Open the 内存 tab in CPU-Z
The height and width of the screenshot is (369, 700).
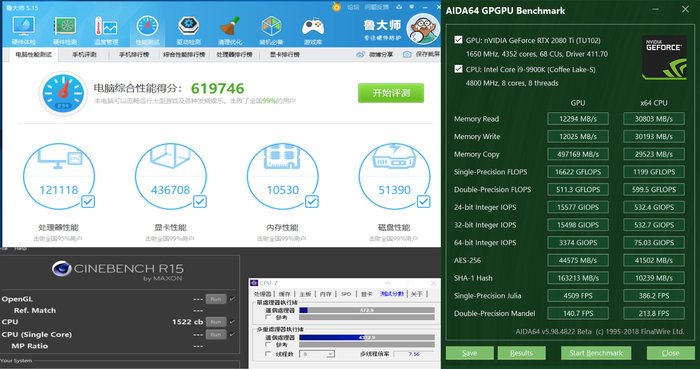(326, 294)
